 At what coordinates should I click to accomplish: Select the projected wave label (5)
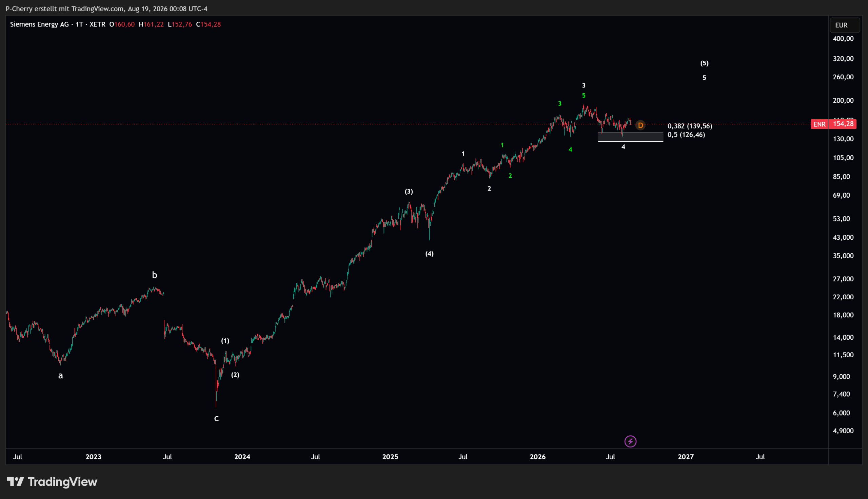[705, 63]
